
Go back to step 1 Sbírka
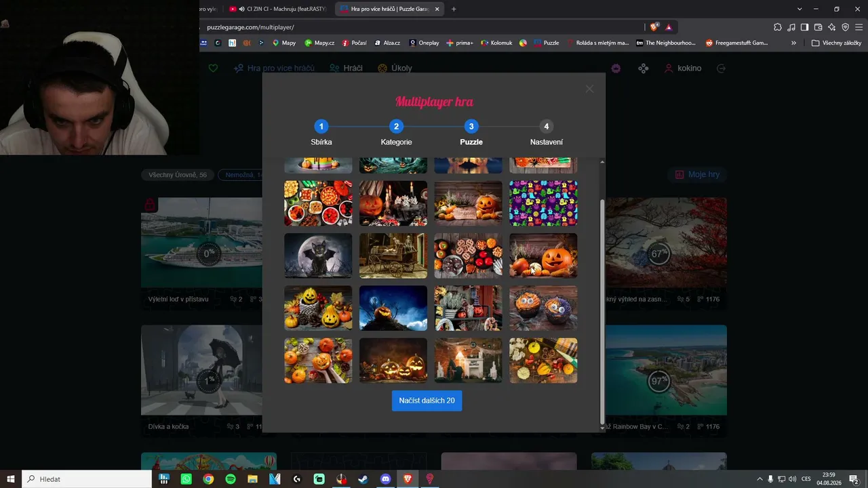point(321,133)
